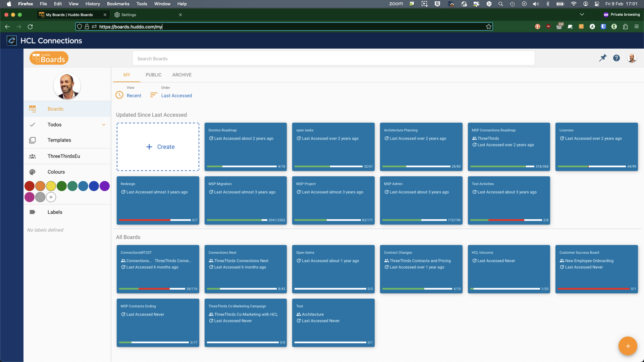The height and width of the screenshot is (362, 644).
Task: Switch to the PUBLIC tab
Action: [154, 75]
